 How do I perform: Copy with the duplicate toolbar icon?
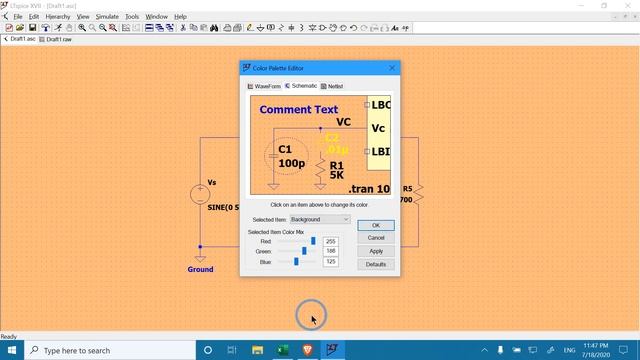193,28
